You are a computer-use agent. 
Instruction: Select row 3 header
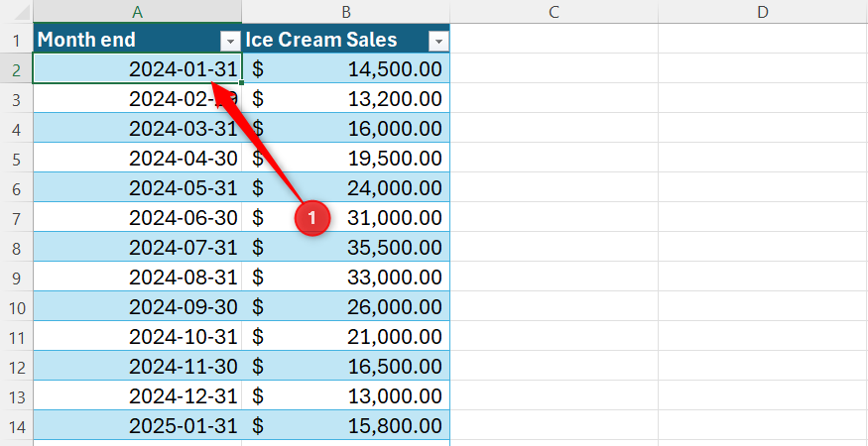17,99
